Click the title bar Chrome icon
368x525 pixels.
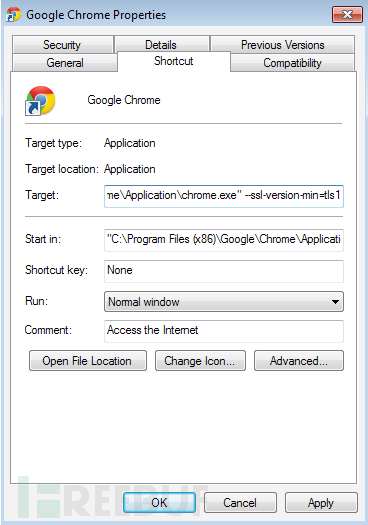pyautogui.click(x=13, y=15)
